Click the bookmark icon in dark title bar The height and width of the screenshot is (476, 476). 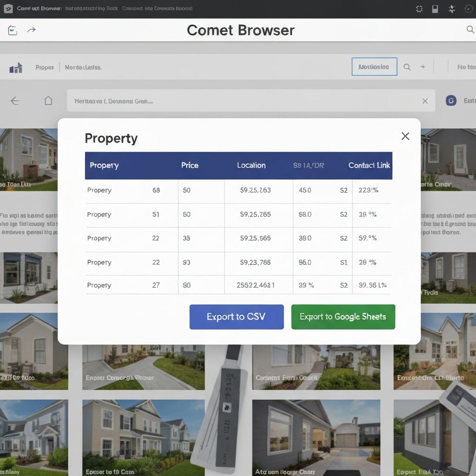[x=435, y=9]
